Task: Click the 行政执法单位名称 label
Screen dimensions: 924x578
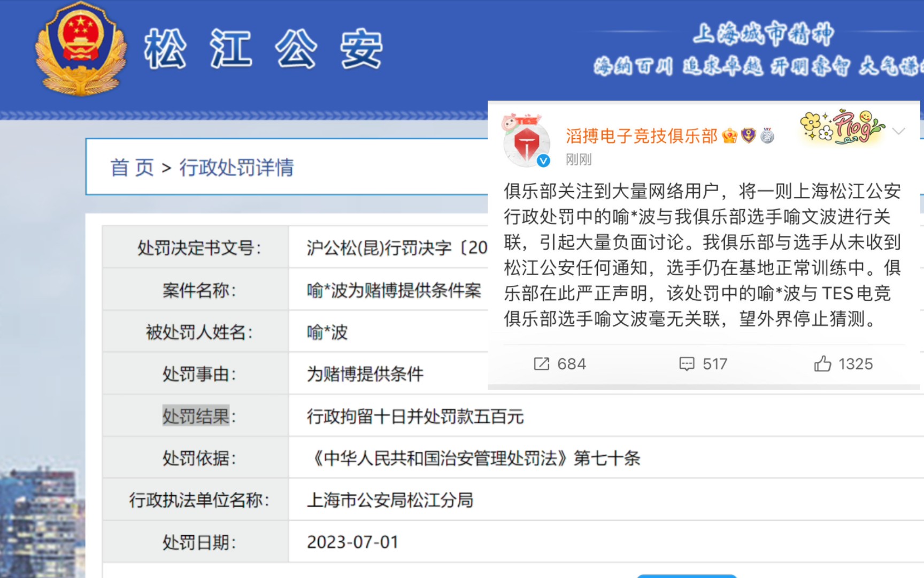Action: (199, 500)
